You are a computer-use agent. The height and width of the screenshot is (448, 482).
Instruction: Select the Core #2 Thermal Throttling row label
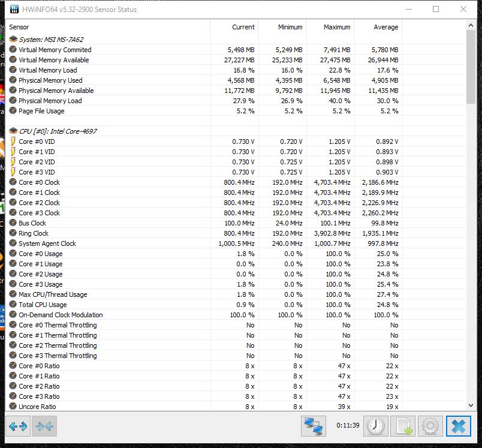[58, 345]
